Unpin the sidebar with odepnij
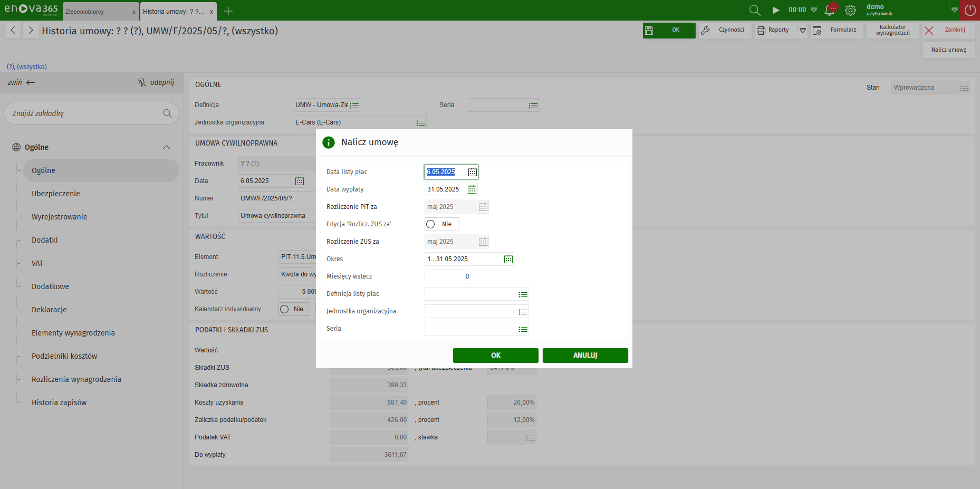 pos(156,82)
